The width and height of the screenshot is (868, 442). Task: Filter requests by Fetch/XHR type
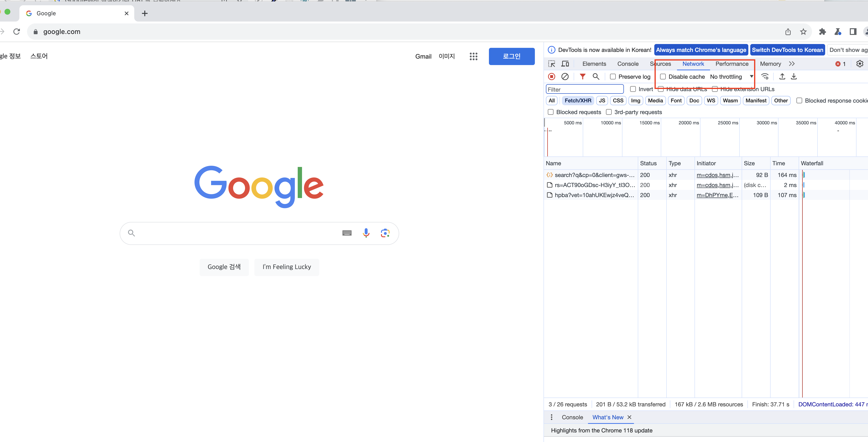(578, 101)
